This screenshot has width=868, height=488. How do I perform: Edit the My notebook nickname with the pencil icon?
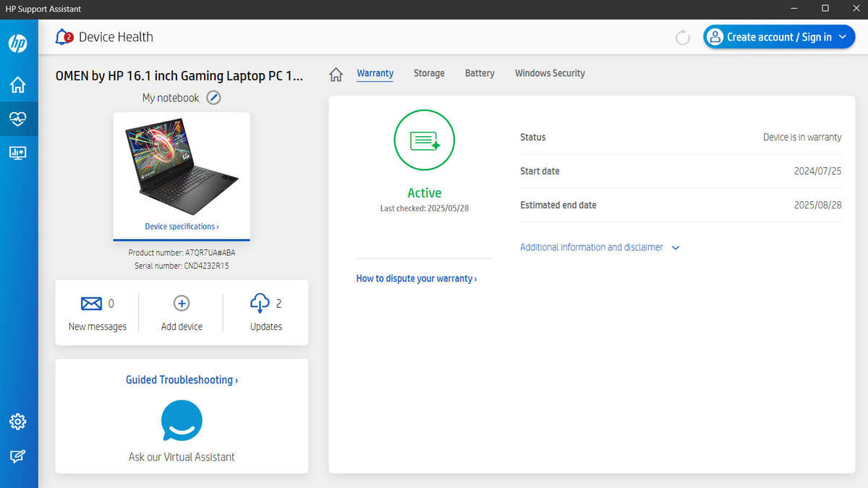pos(213,98)
